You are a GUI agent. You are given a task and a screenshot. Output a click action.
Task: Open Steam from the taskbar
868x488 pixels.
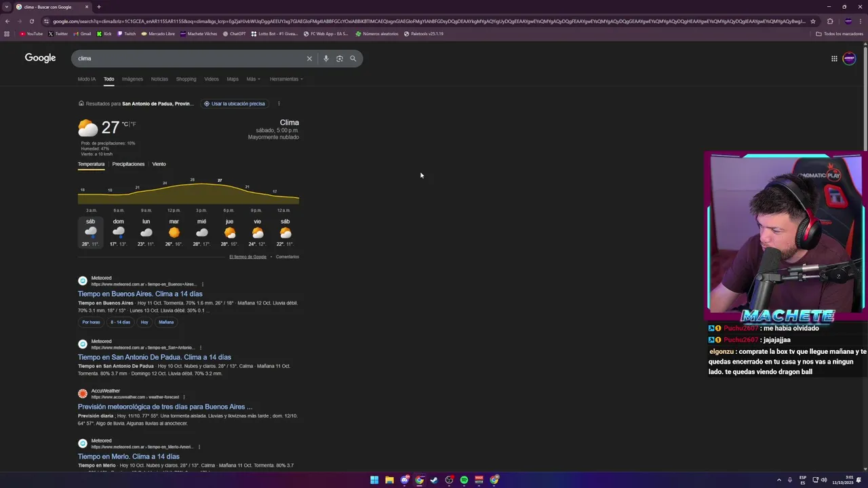(x=434, y=480)
